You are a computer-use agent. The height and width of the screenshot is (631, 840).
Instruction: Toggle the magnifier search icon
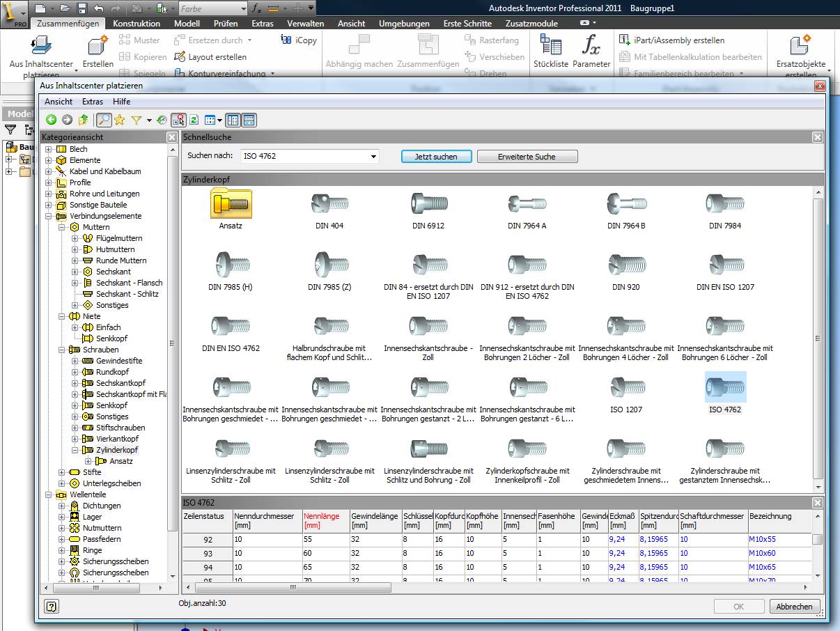103,120
